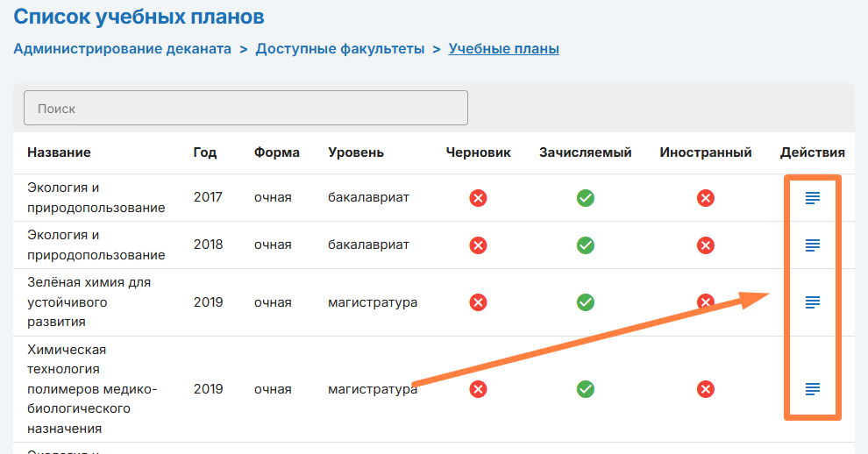Go to Администрирование деканата breadcrumb
The width and height of the screenshot is (868, 454).
coord(122,49)
